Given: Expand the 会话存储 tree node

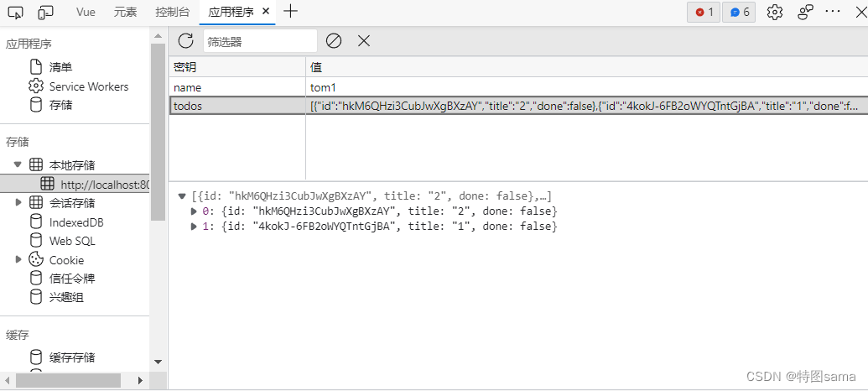Looking at the screenshot, I should (18, 203).
